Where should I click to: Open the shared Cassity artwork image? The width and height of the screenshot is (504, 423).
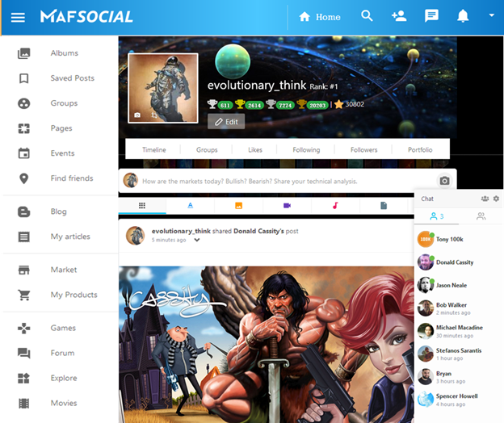click(267, 345)
